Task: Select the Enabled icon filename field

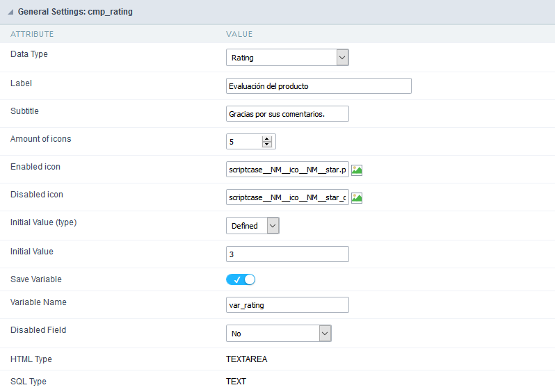Action: 287,170
